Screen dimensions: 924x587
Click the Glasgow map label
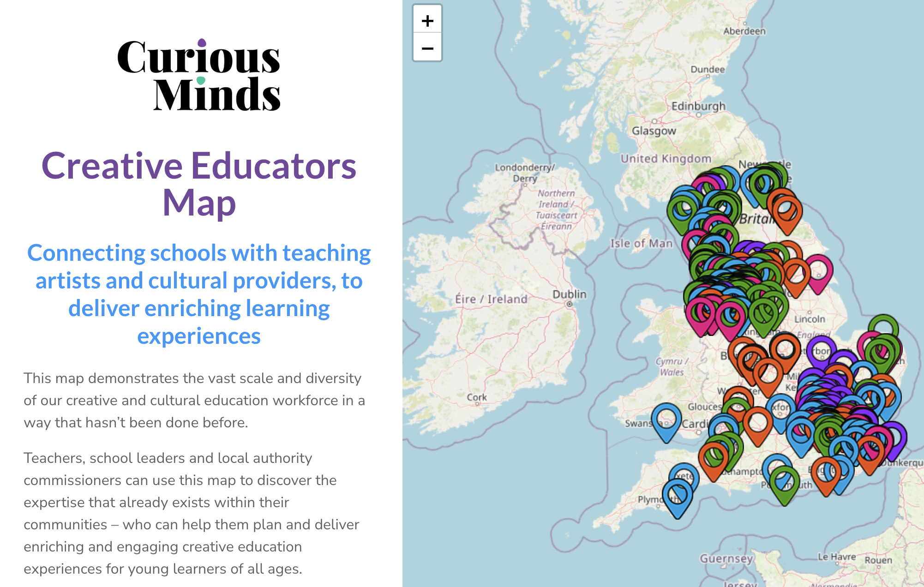[654, 131]
